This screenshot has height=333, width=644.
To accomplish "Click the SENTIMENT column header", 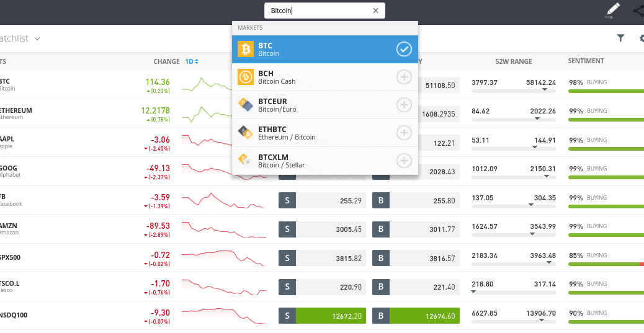I will pyautogui.click(x=586, y=61).
